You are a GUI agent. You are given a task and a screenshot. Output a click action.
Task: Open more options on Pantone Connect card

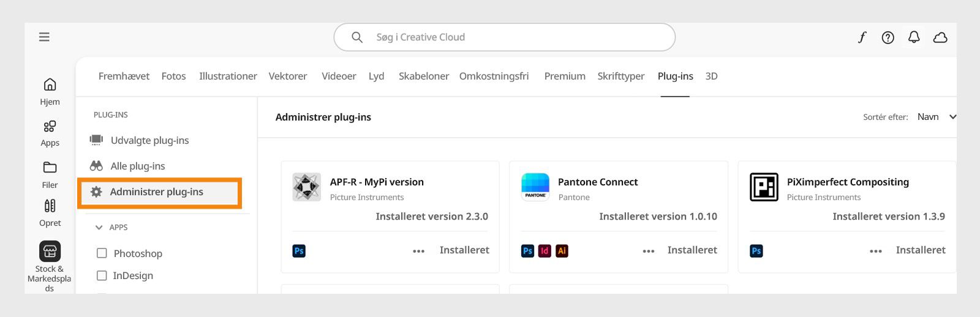coord(649,251)
